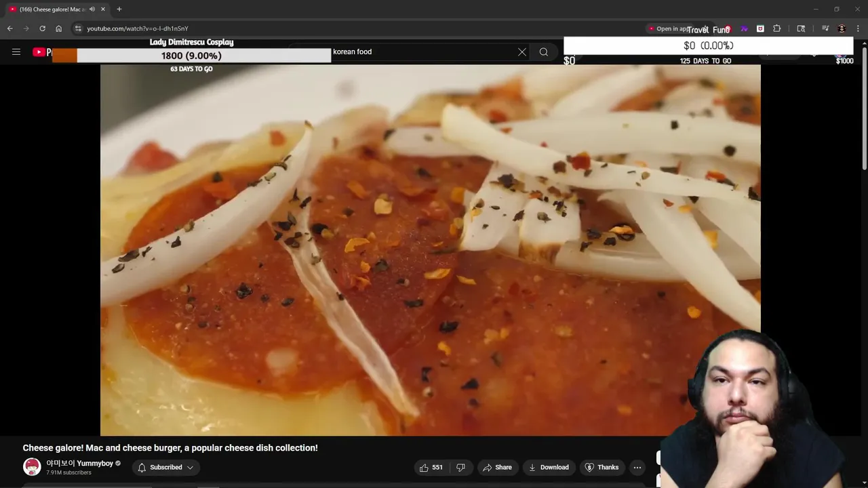Clear the 'korean food' search text

[x=522, y=52]
